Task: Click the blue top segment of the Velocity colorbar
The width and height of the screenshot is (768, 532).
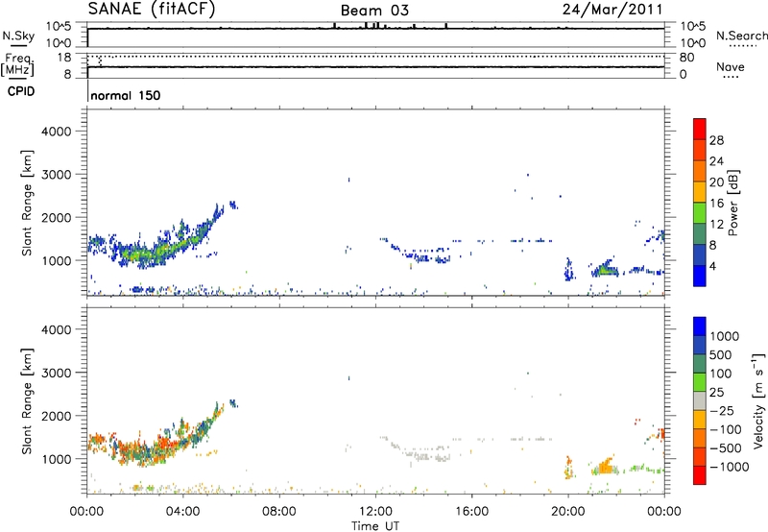Action: [x=700, y=326]
